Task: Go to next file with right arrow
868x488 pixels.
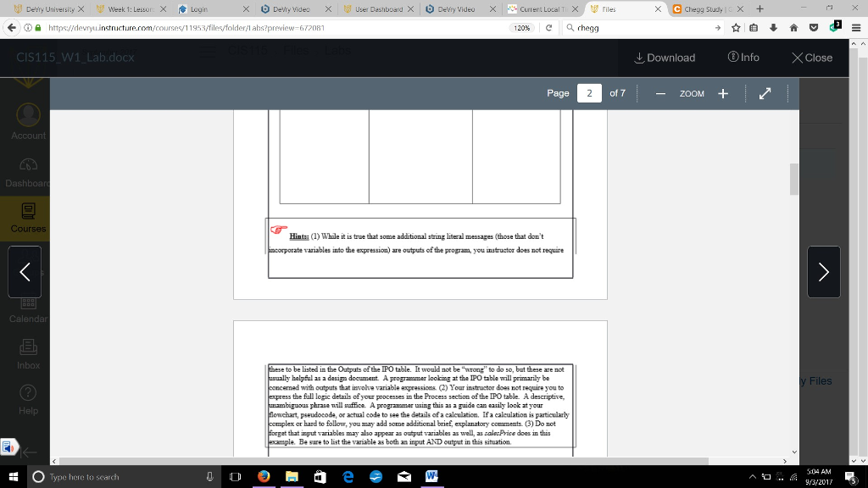Action: 823,272
